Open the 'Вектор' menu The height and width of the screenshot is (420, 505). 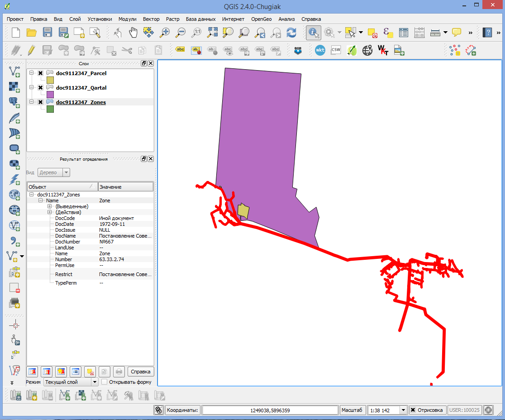click(151, 19)
